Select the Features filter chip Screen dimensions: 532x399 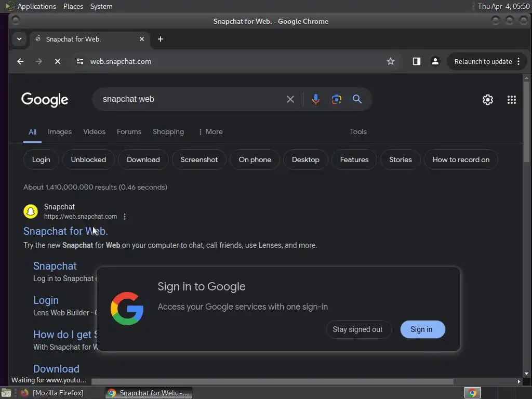[354, 159]
